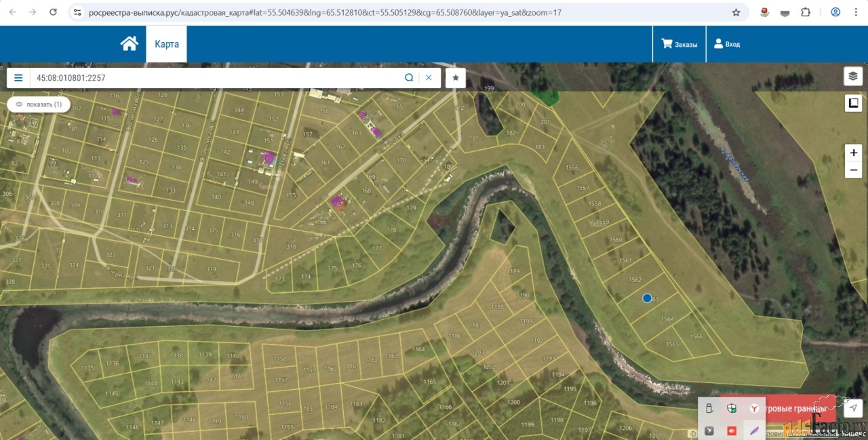
Task: Select the ruler measurement tool
Action: (853, 103)
